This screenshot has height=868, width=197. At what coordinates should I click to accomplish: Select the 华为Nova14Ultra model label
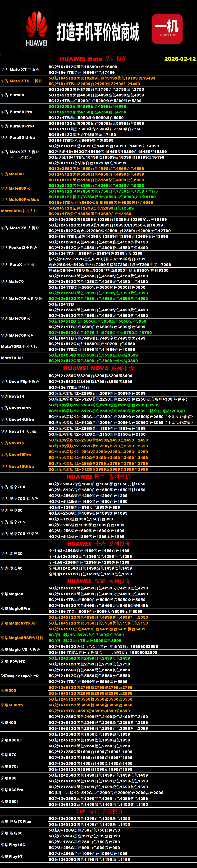click(18, 420)
